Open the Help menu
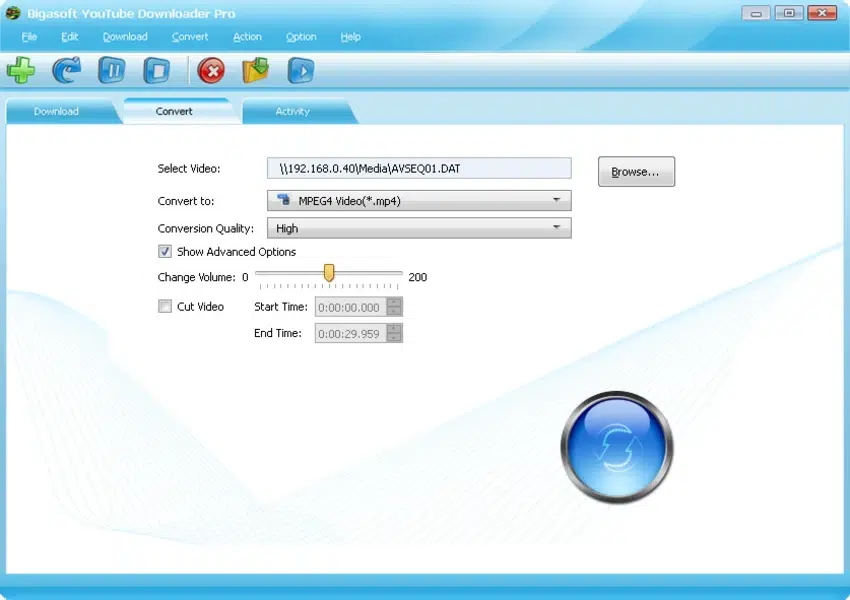 click(x=350, y=37)
